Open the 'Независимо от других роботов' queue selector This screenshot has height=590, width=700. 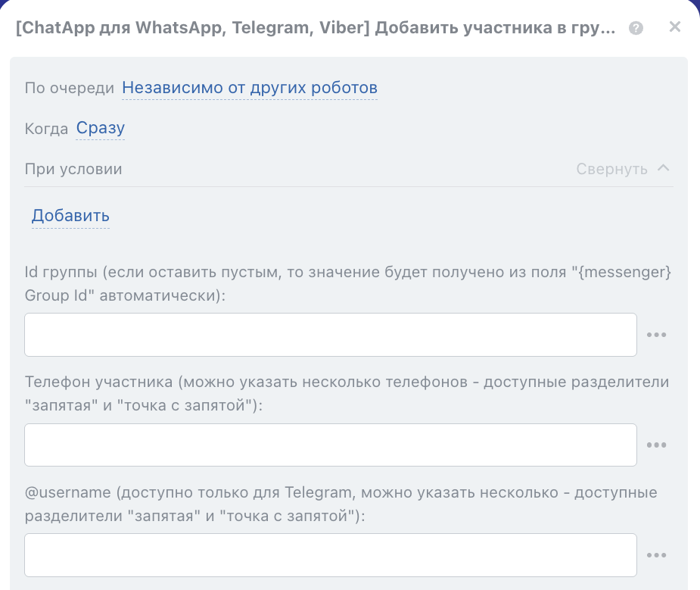[250, 88]
